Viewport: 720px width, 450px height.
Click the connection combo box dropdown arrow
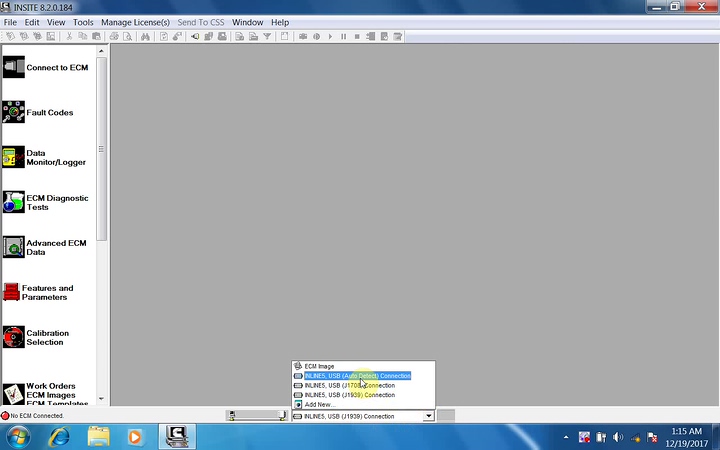click(428, 416)
